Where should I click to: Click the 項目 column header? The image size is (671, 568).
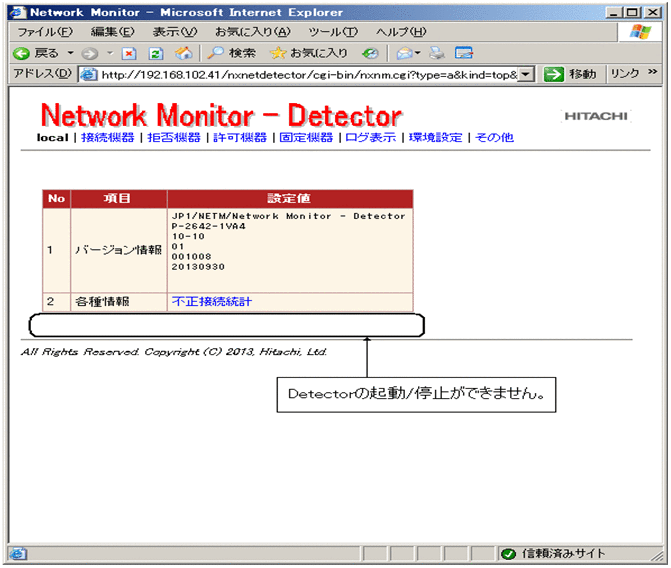click(x=118, y=199)
